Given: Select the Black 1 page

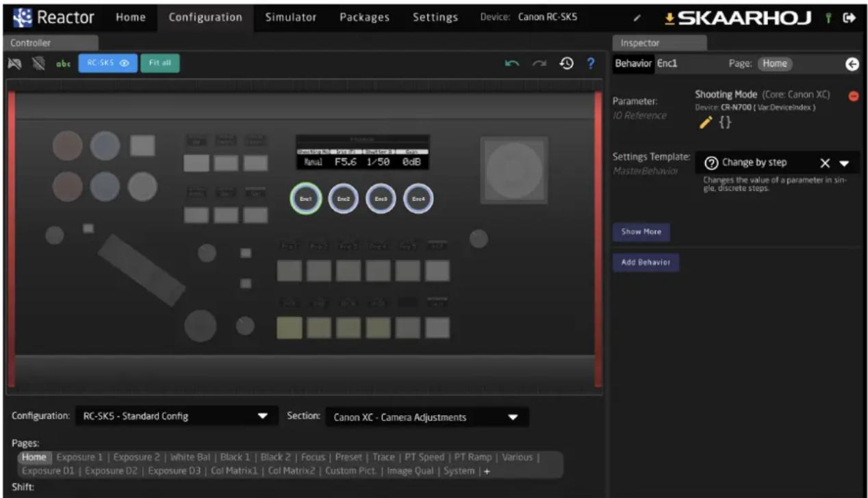Looking at the screenshot, I should [235, 457].
